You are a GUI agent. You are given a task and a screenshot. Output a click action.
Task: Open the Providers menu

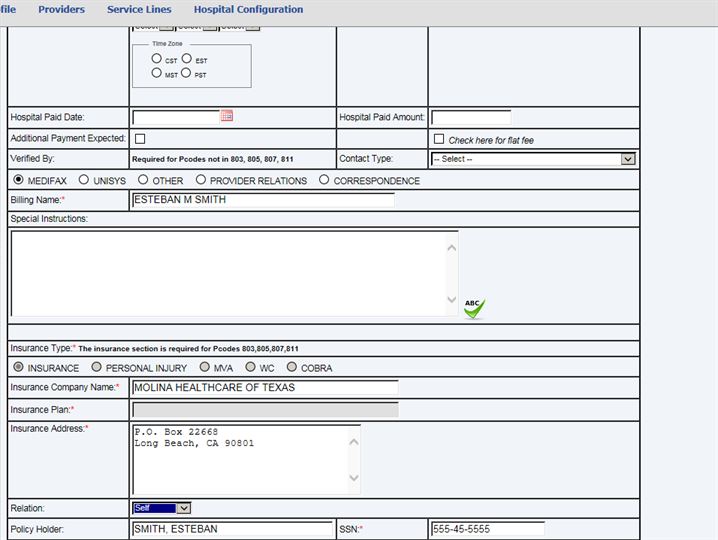61,9
